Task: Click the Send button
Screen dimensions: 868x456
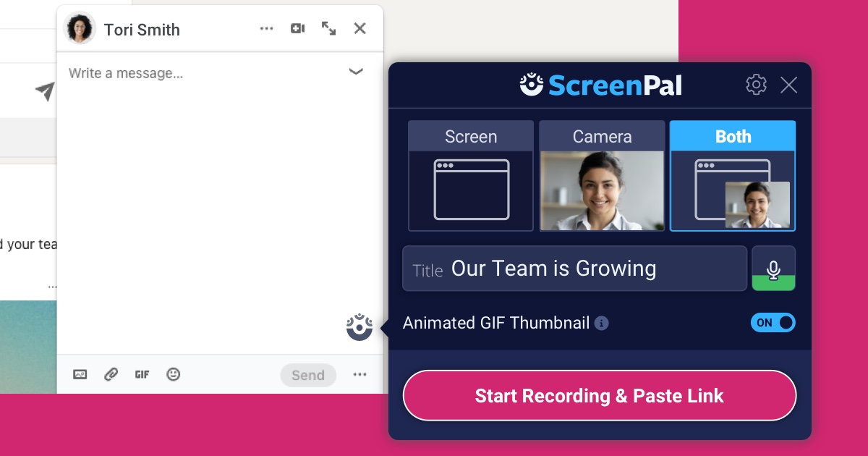Action: (x=308, y=375)
